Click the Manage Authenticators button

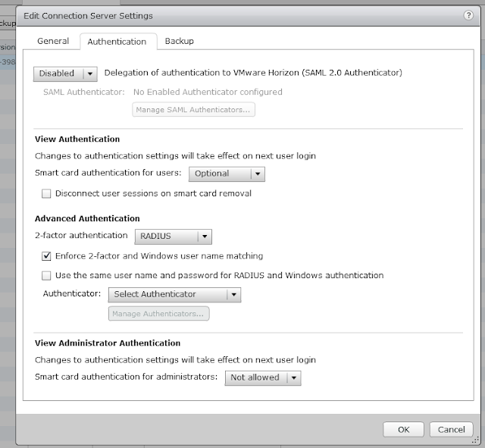158,314
